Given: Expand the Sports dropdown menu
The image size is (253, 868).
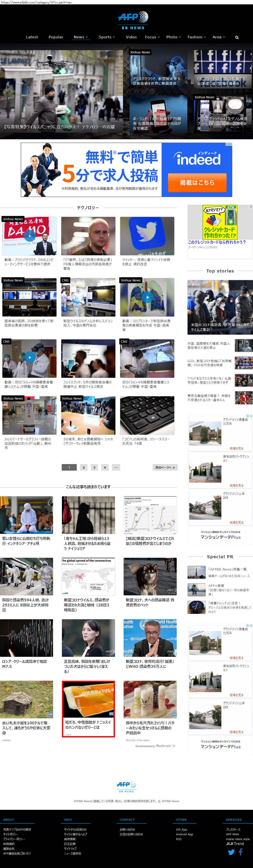Looking at the screenshot, I should (107, 37).
